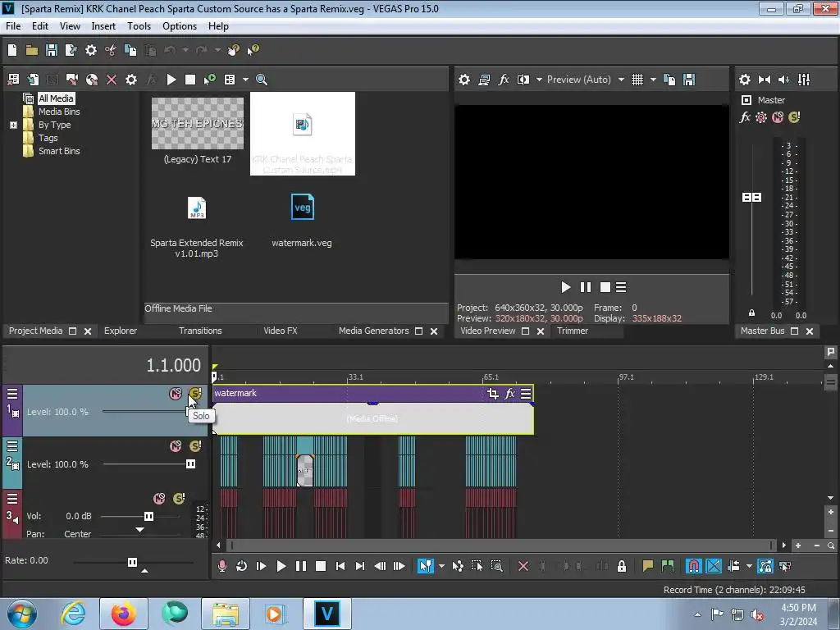Open Video Output FX in preview toolbar
Image resolution: width=840 pixels, height=630 pixels.
504,80
